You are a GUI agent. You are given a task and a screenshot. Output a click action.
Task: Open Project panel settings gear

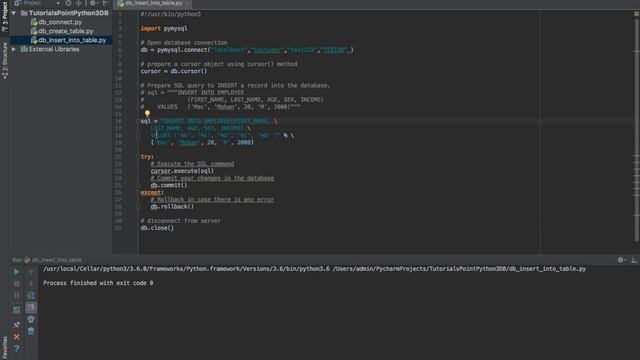pos(93,3)
